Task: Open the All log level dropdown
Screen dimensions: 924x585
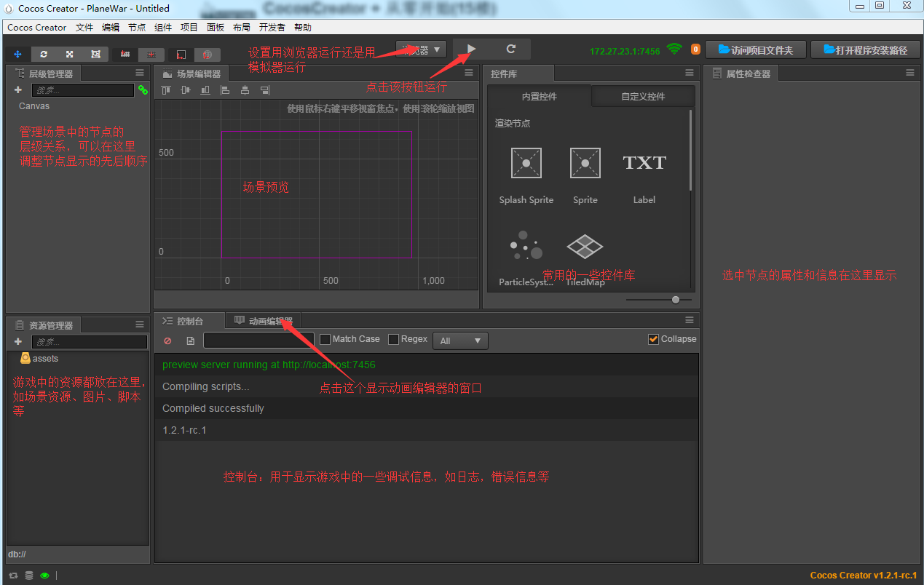Action: coord(460,341)
